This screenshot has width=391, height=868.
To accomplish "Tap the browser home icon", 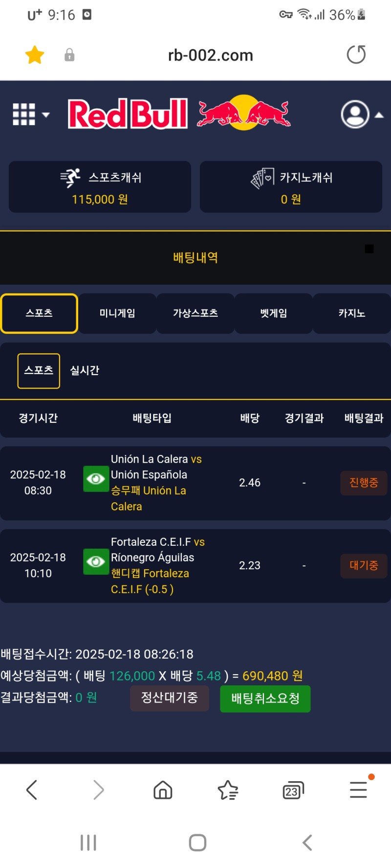I will pos(163,789).
